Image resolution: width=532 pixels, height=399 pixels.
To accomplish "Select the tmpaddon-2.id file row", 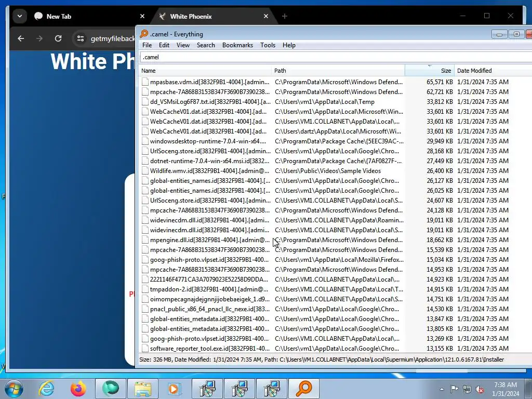I will click(336, 289).
